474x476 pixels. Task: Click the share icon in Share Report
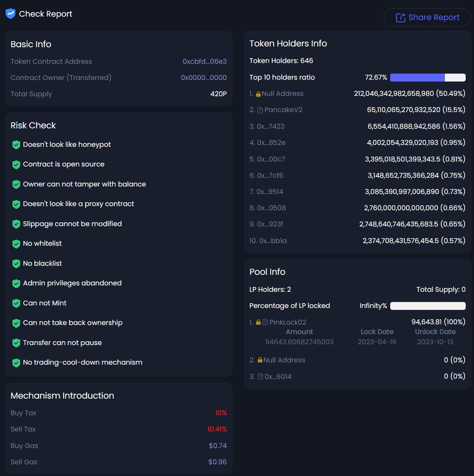click(401, 17)
